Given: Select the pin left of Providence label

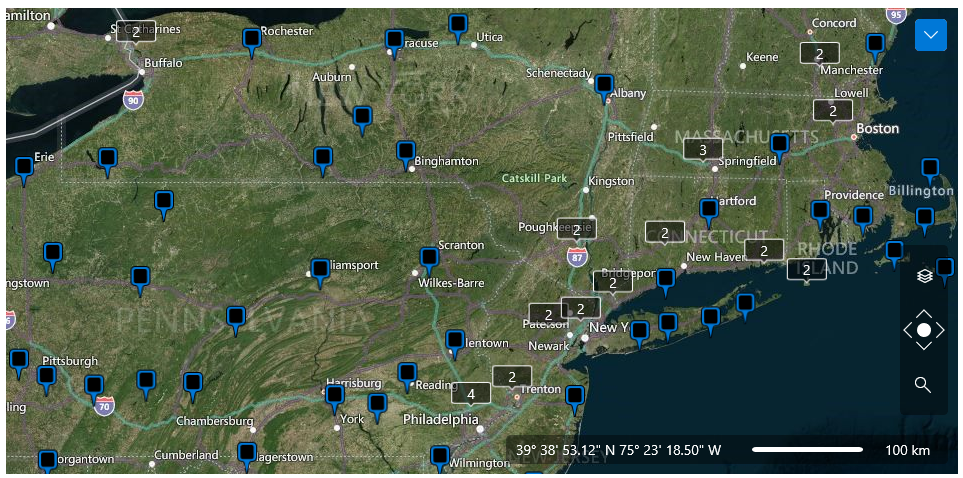Looking at the screenshot, I should tap(820, 214).
